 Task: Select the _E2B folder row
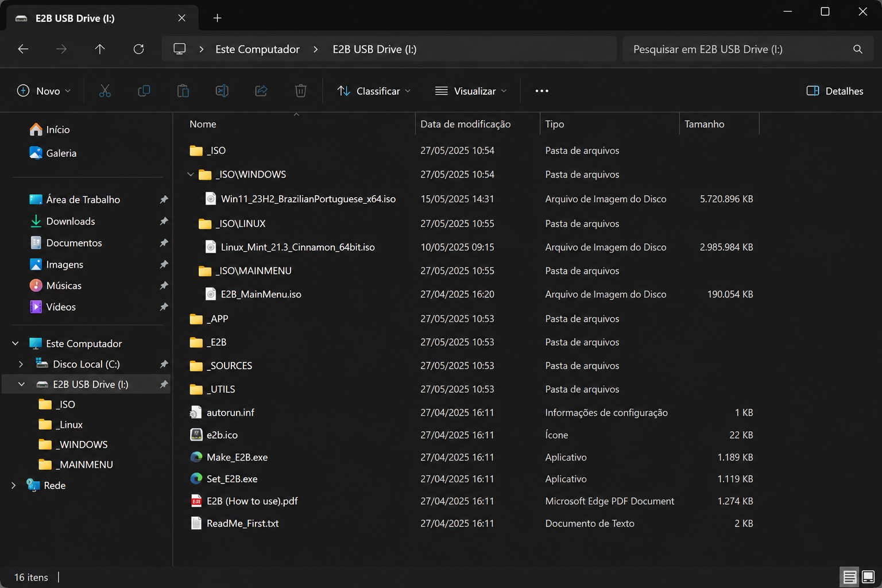[x=471, y=342]
